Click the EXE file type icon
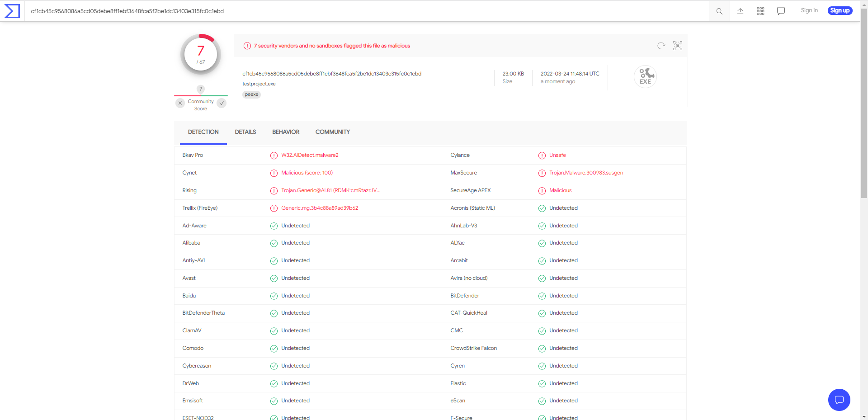 (x=645, y=77)
